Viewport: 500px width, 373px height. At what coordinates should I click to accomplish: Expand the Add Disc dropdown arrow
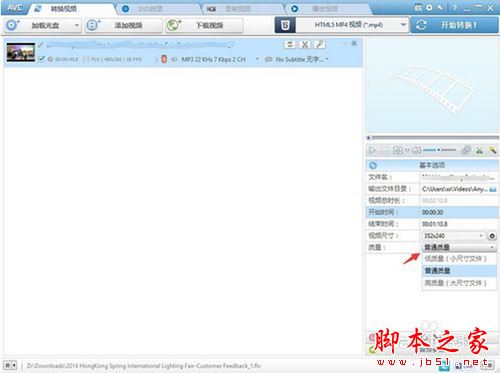pyautogui.click(x=77, y=25)
